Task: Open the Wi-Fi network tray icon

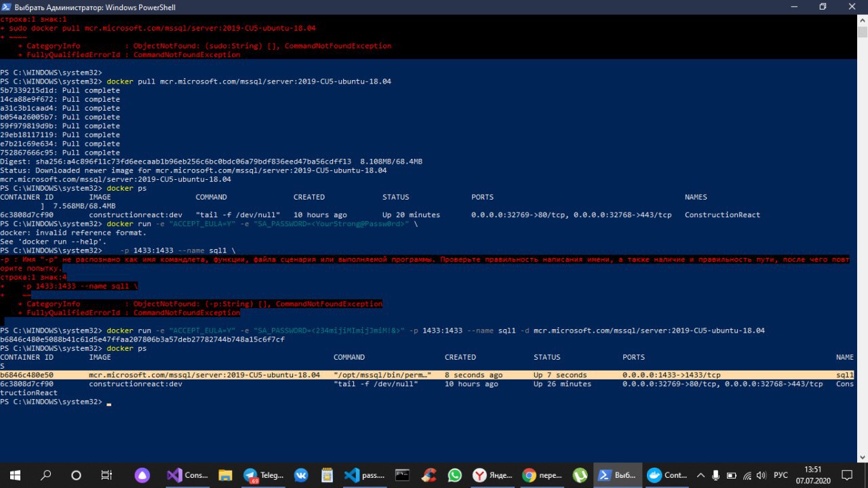Action: pos(747,475)
